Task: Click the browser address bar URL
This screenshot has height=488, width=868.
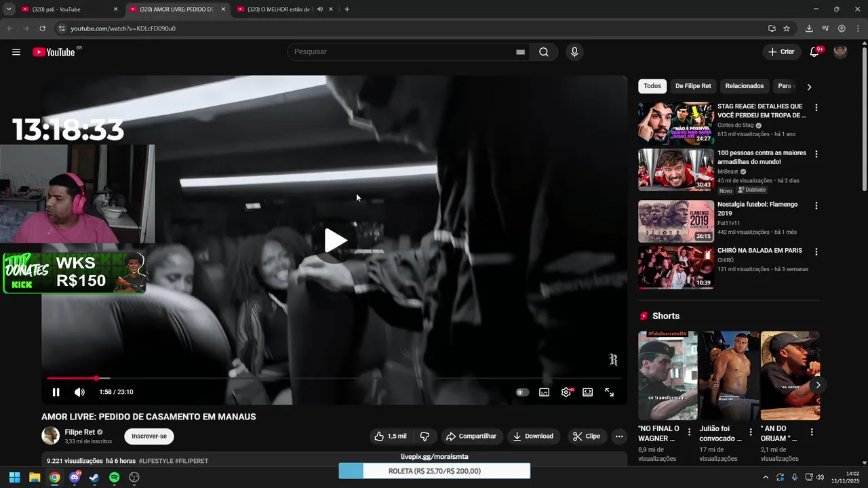Action: 123,28
